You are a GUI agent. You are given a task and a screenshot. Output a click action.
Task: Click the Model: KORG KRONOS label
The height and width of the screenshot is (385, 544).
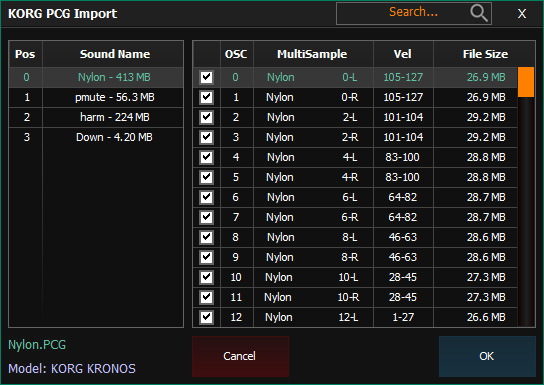coord(71,369)
